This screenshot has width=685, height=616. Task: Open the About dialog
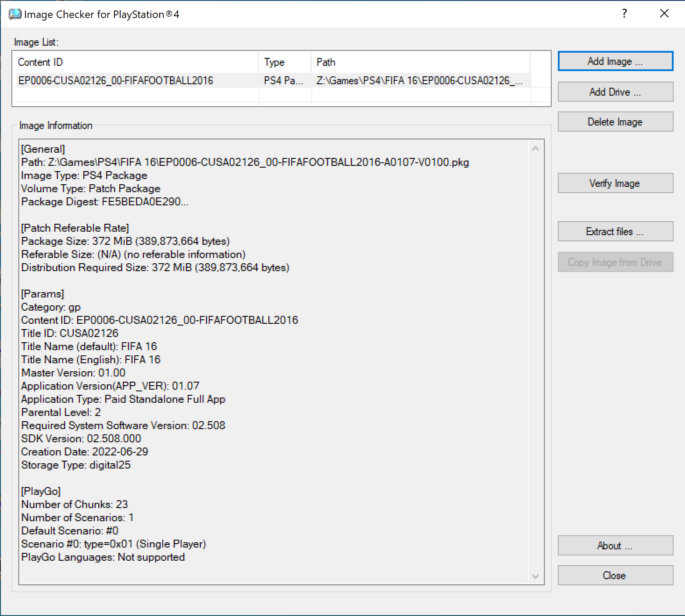pos(615,545)
